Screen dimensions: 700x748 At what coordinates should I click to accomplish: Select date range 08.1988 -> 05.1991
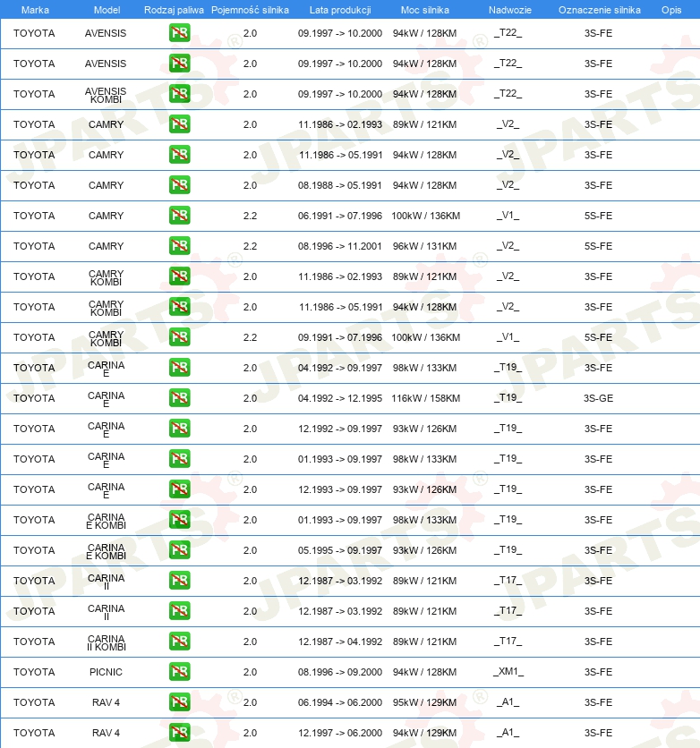point(340,185)
